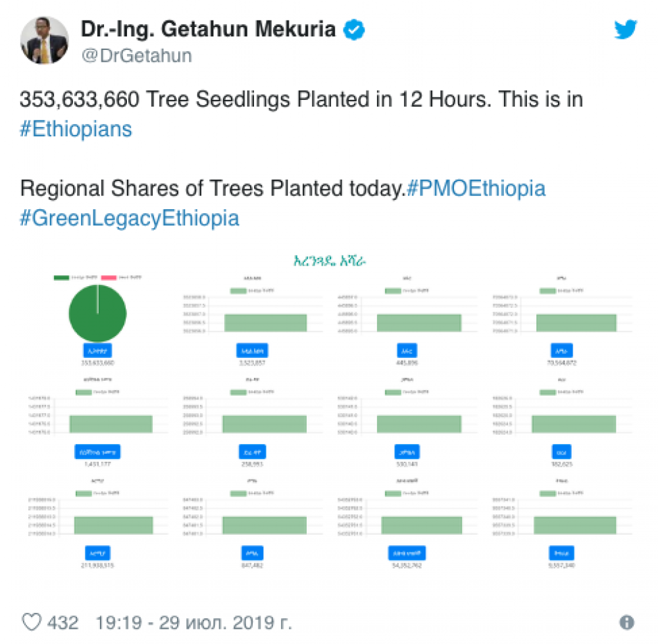658x644 pixels.
Task: Click the green pie chart
Action: 97,313
